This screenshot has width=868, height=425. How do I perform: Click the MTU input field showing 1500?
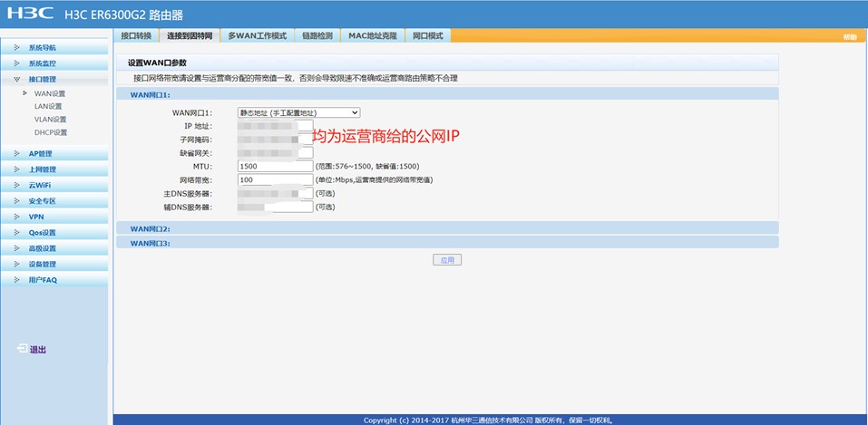click(275, 166)
